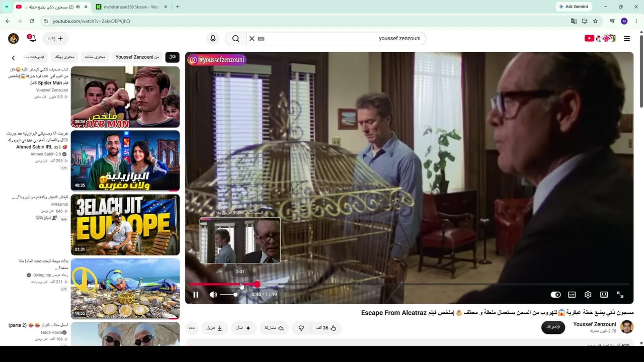Go to the YouTube home logo
Image resolution: width=644 pixels, height=362 pixels.
point(600,38)
